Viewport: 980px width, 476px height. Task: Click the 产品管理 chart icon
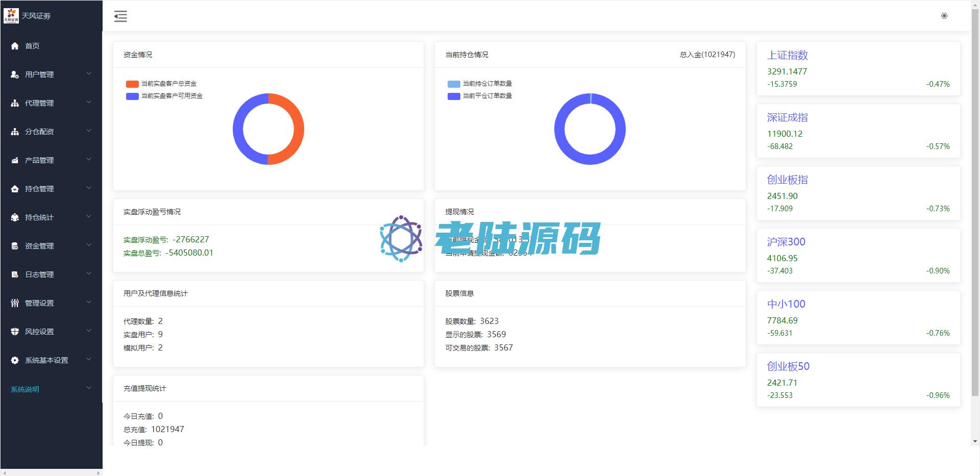point(15,160)
